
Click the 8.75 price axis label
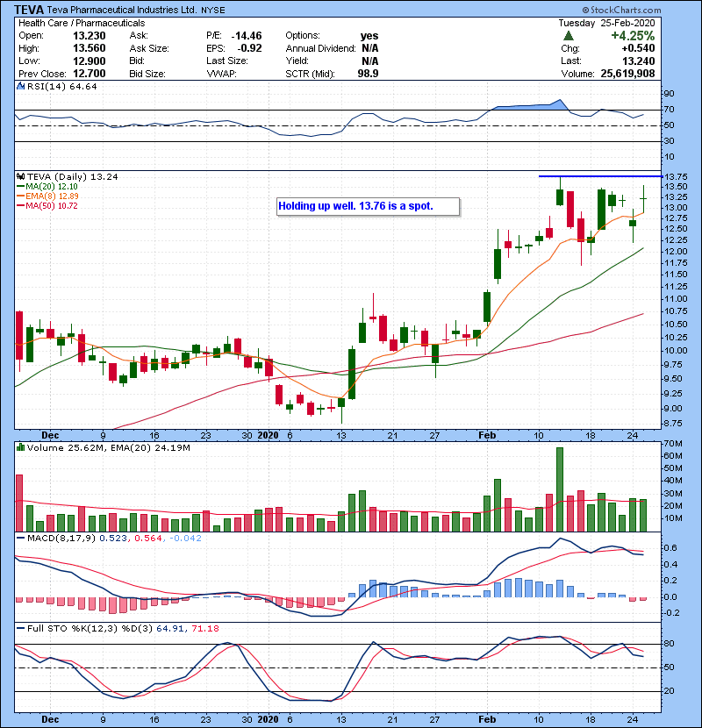tap(673, 424)
